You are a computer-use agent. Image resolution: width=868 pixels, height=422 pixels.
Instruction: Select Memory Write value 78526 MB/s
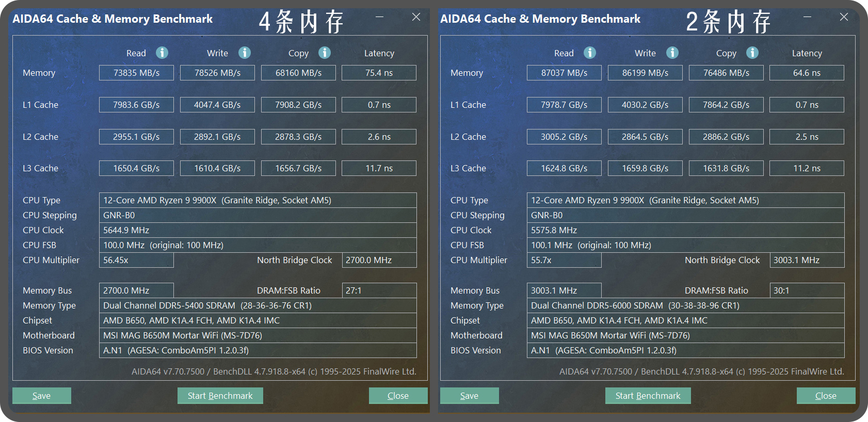tap(217, 73)
